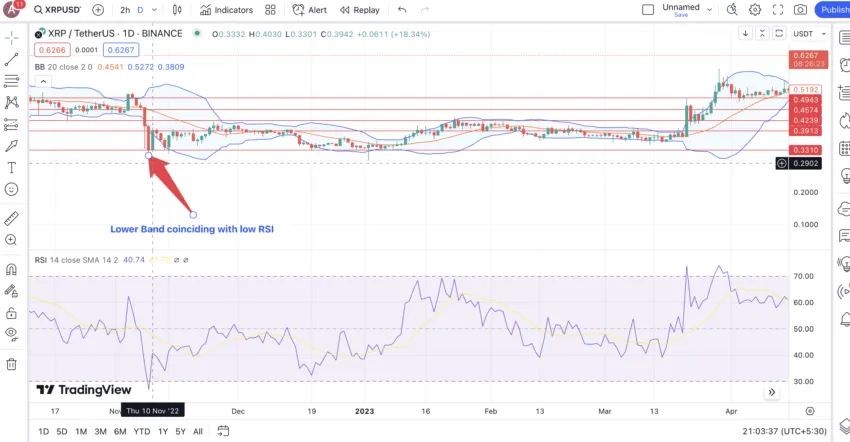This screenshot has height=442, width=850.
Task: Add symbol to compare with plus icon
Action: pyautogui.click(x=98, y=10)
